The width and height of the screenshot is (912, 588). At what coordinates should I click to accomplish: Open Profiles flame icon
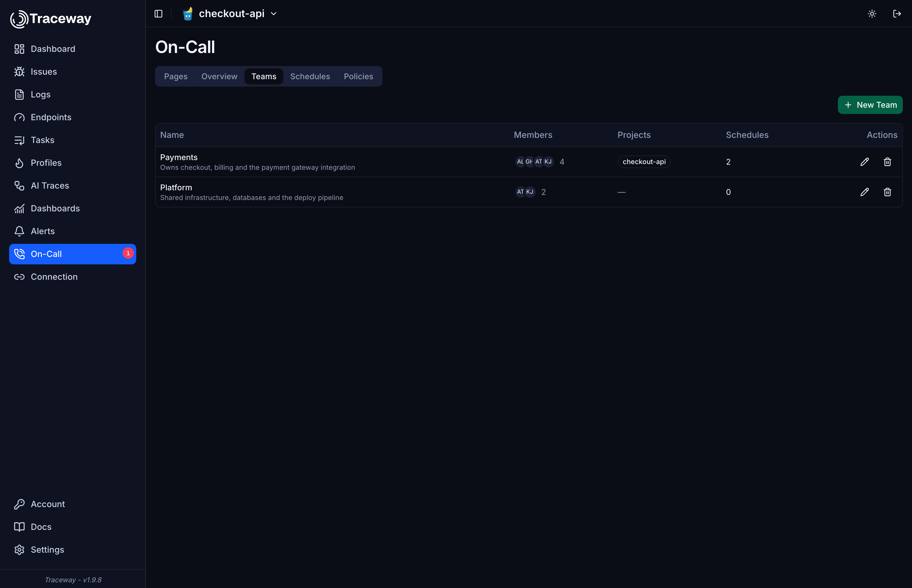[x=19, y=163]
